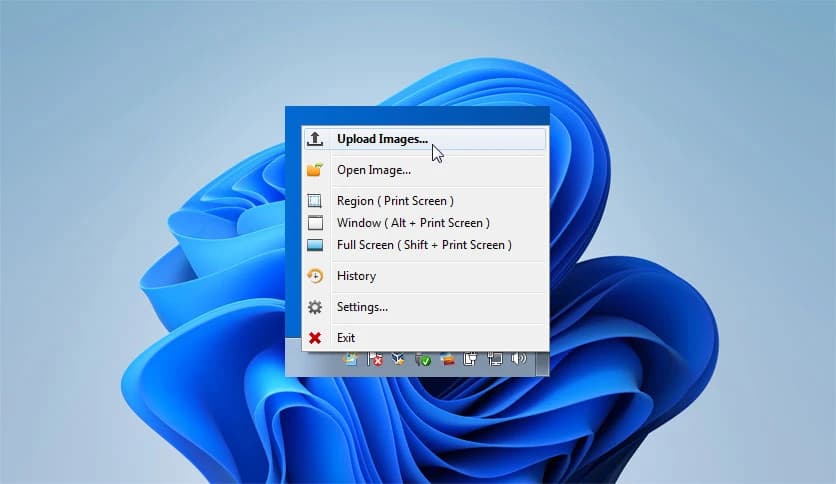The width and height of the screenshot is (836, 484).
Task: Click the orange open-folder icon
Action: (315, 170)
